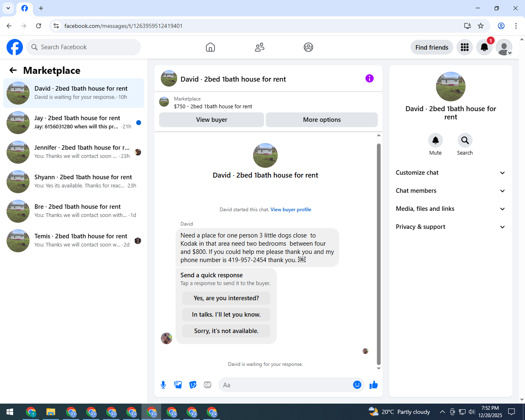Open the emoji picker in message box

(357, 385)
